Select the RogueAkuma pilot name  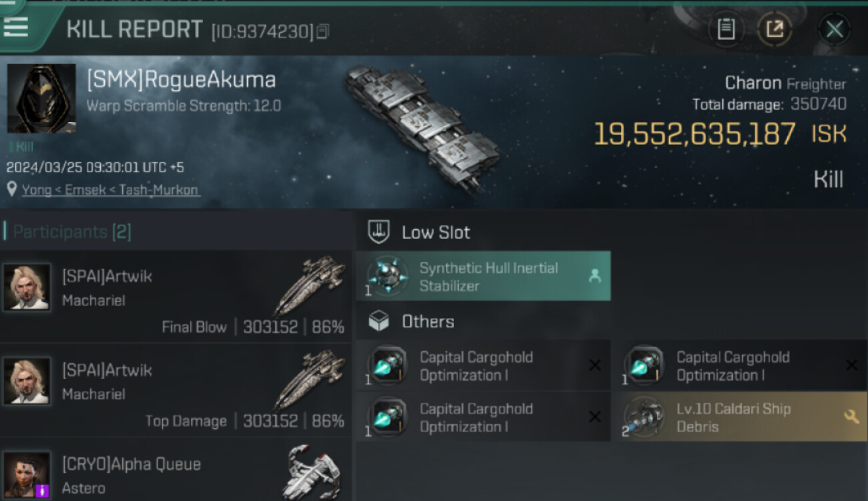pyautogui.click(x=181, y=80)
